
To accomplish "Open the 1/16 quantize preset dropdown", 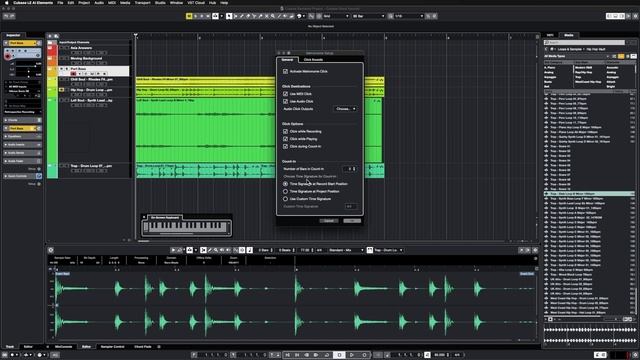I will coord(409,16).
